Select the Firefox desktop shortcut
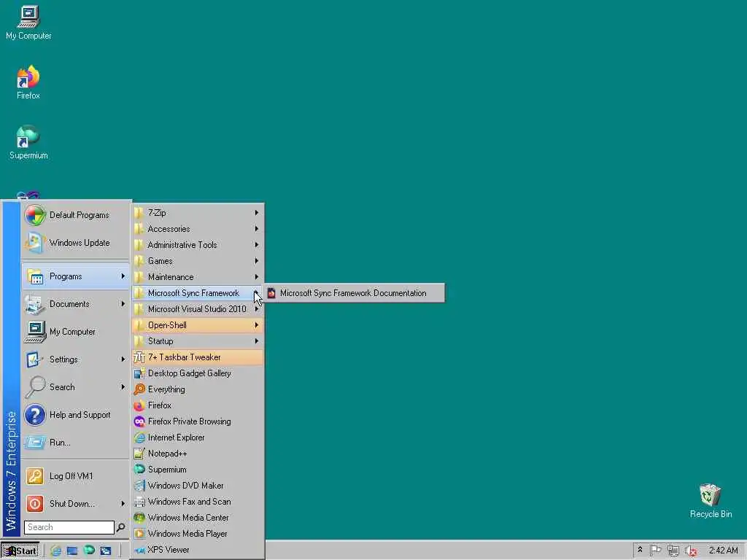Screen dimensions: 747x560 pyautogui.click(x=28, y=82)
